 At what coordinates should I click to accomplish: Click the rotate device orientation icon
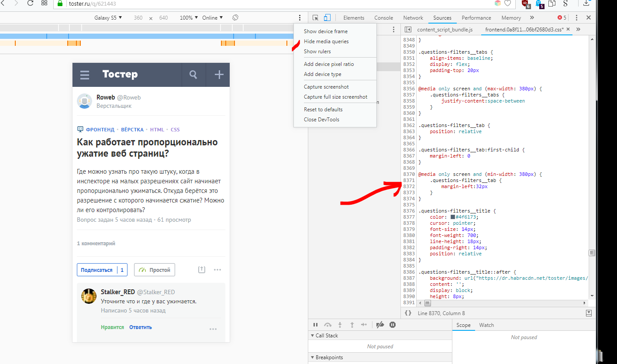point(235,18)
